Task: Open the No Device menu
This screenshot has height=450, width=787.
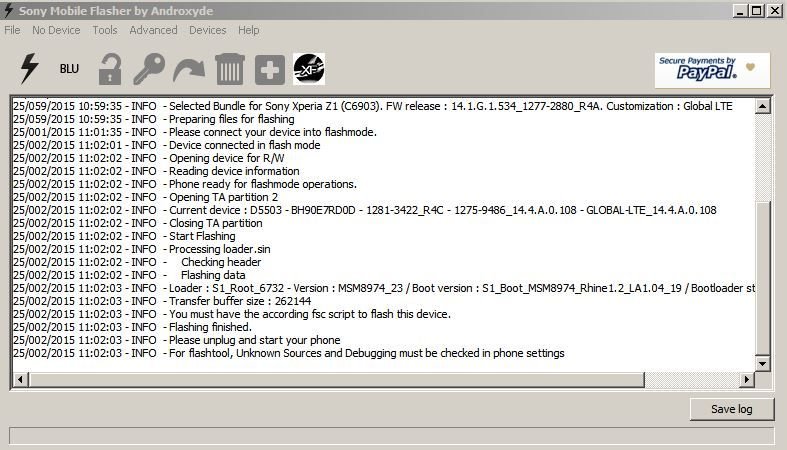Action: coord(56,30)
